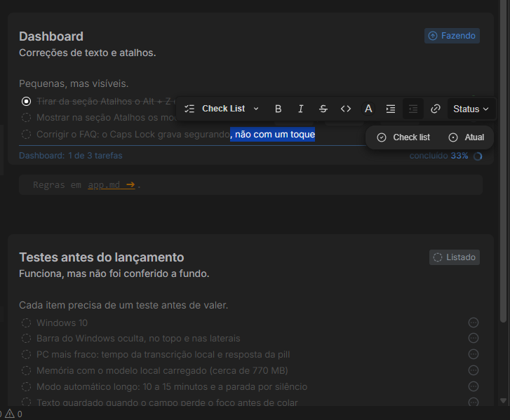
Task: Choose Atual status option
Action: pyautogui.click(x=466, y=137)
